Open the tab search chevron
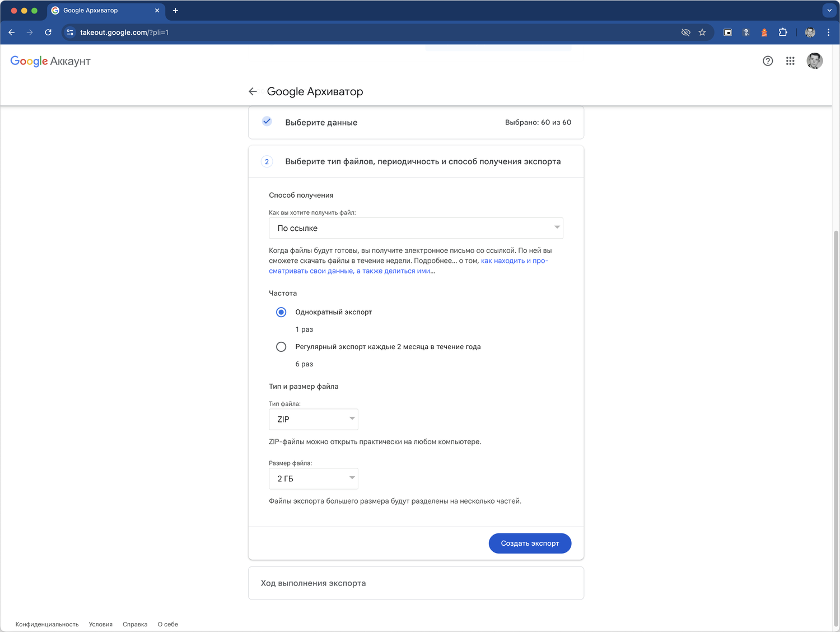Image resolution: width=840 pixels, height=632 pixels. click(829, 11)
